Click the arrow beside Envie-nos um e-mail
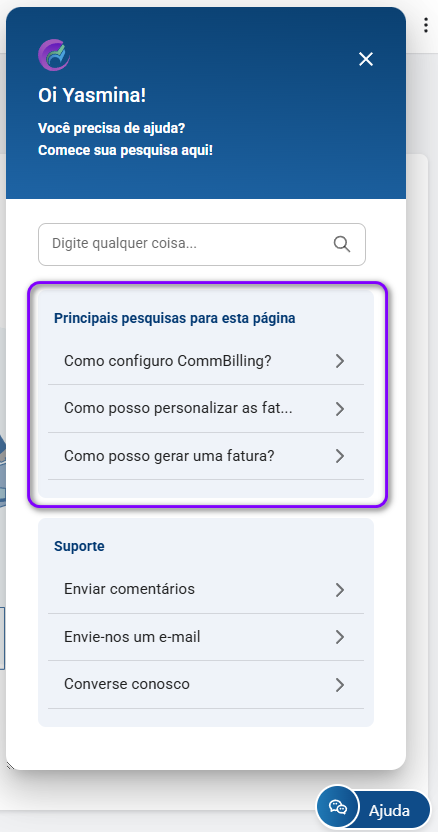The image size is (438, 832). click(340, 637)
